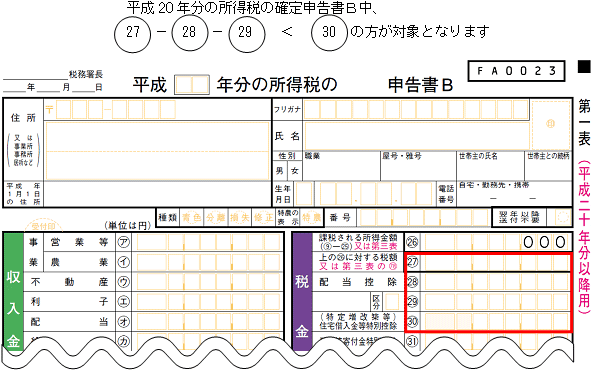Click the 氏名 name entry field
Image resolution: width=592 pixels, height=370 pixels.
tap(417, 136)
